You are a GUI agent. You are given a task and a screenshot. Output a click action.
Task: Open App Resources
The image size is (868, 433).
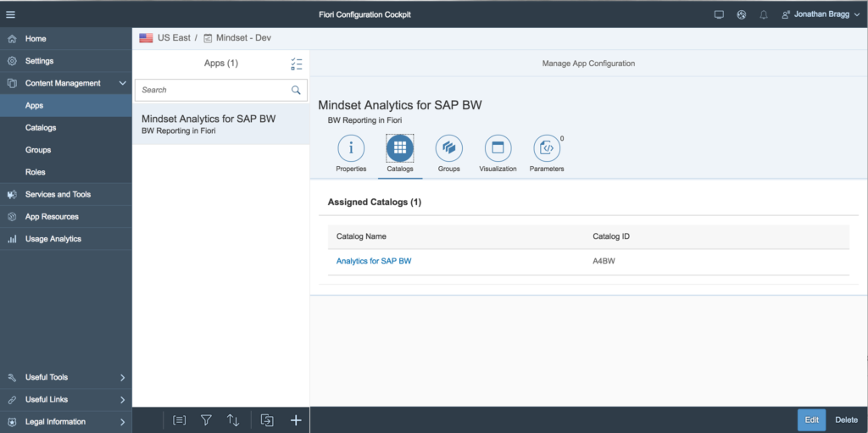coord(66,217)
